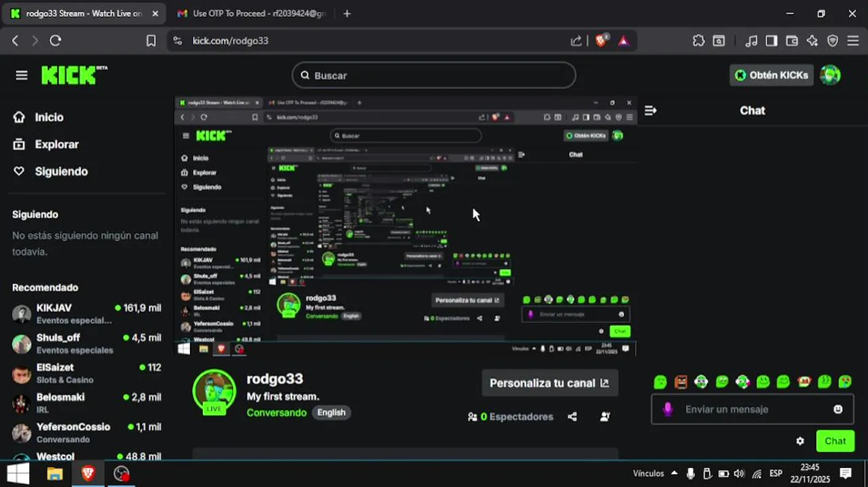
Task: Click the purple microphone icon in chat
Action: (x=668, y=409)
